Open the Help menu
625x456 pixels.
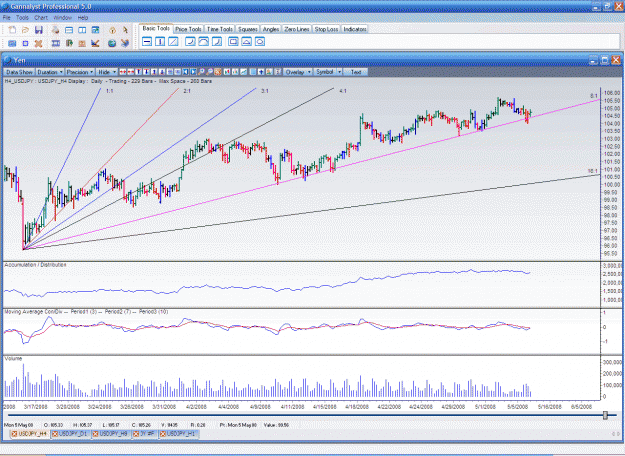coord(83,18)
